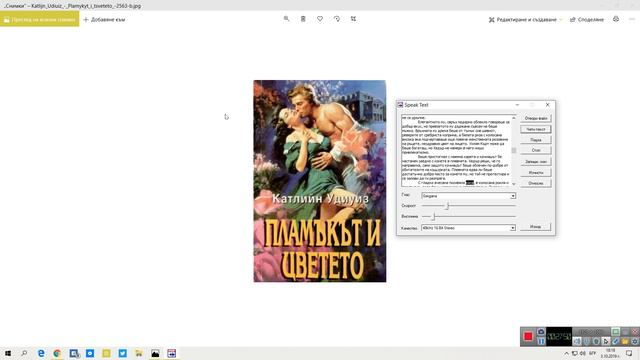Select the recorder blue pen drawing tool
The image size is (640, 360).
[616, 341]
